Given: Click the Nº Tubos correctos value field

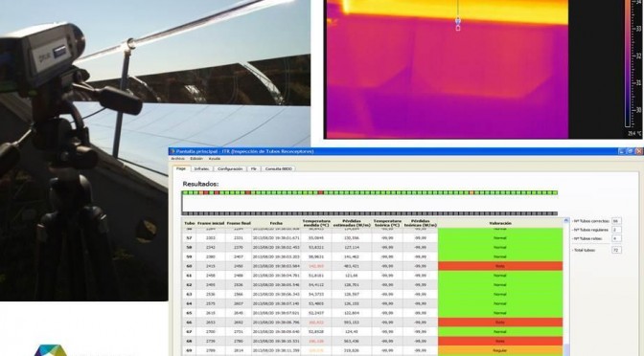Looking at the screenshot, I should 615,221.
